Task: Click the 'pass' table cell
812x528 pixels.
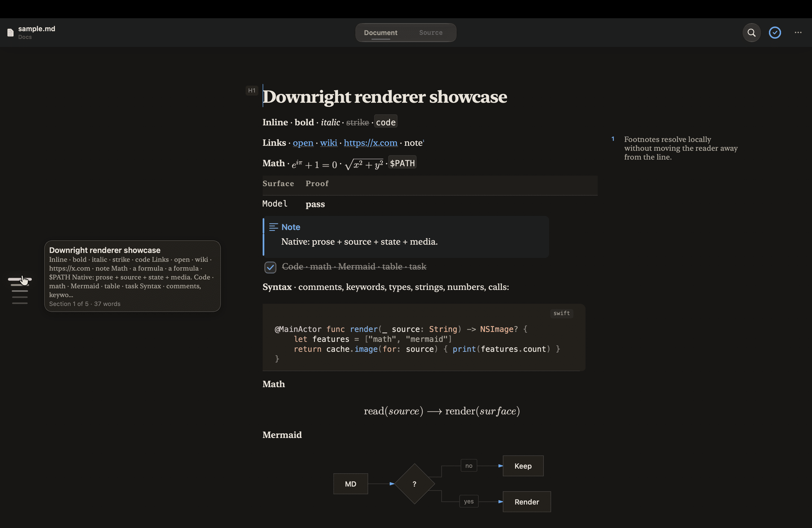Action: [315, 204]
